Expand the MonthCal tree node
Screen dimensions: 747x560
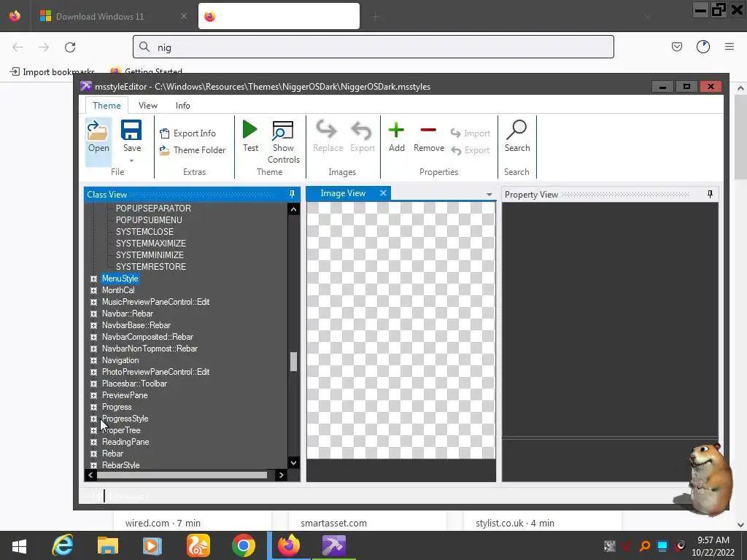click(93, 290)
